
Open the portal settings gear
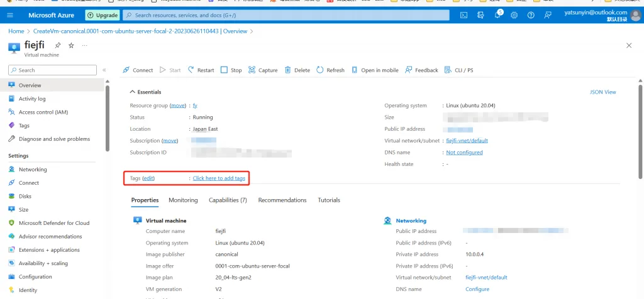tap(514, 15)
